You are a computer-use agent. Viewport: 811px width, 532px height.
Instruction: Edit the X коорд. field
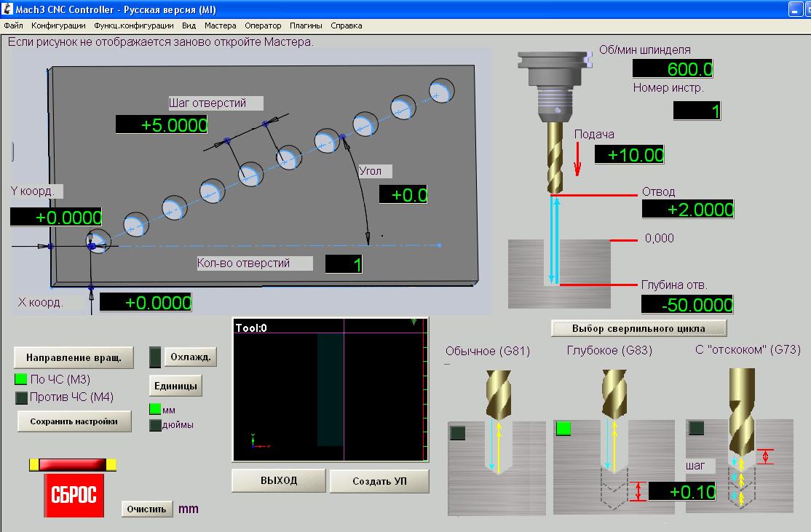point(146,303)
